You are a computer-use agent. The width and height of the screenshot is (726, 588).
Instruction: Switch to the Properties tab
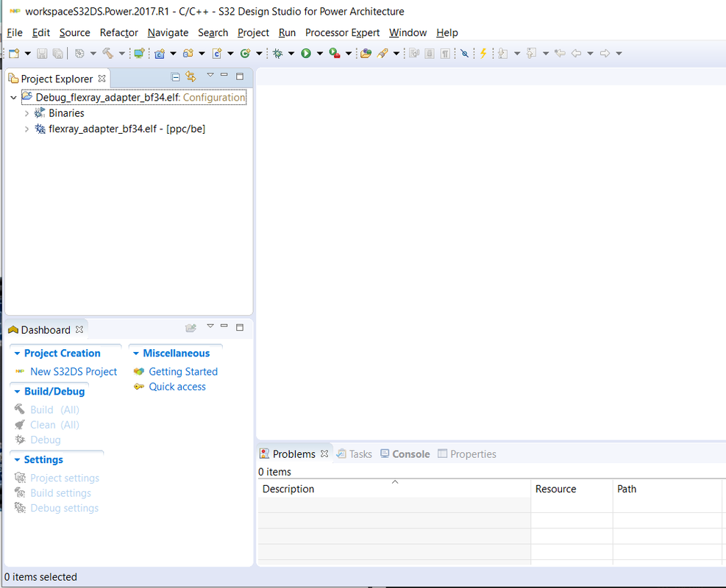pyautogui.click(x=466, y=454)
